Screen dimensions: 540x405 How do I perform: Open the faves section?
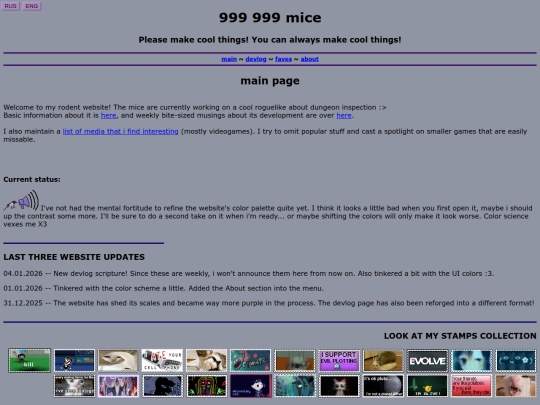click(283, 59)
